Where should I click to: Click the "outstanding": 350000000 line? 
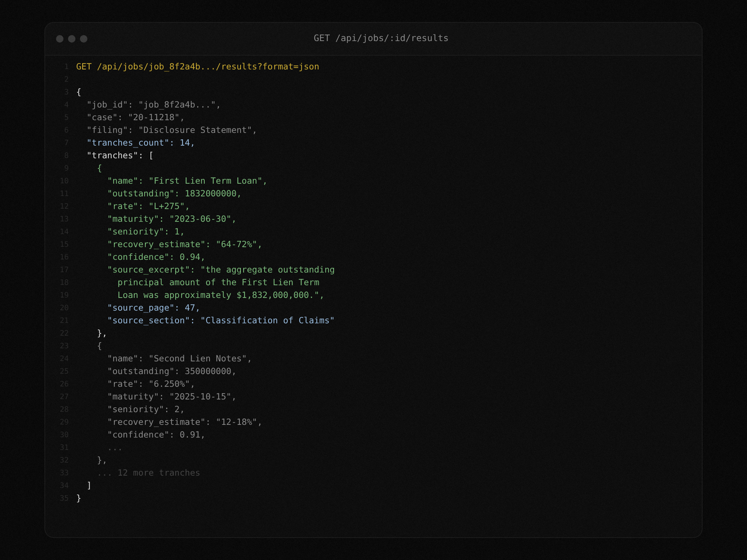(x=172, y=371)
